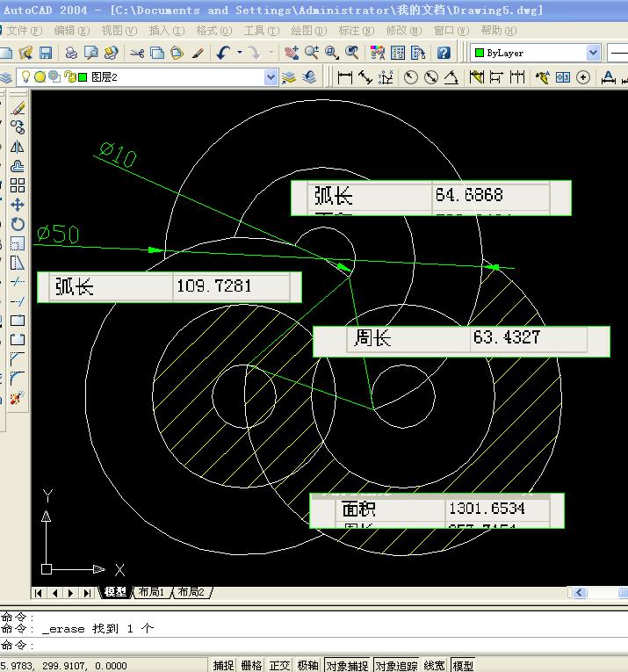Click the Print (plot) icon
The image size is (628, 672).
point(71,53)
